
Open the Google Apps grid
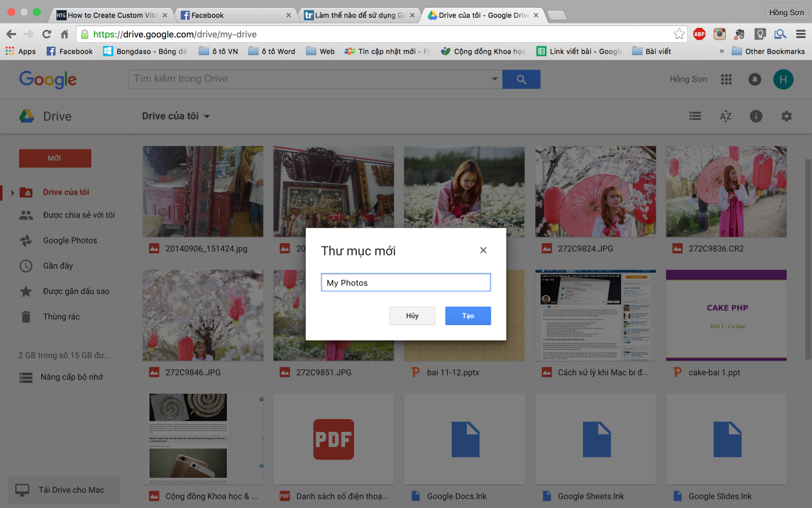tap(726, 79)
